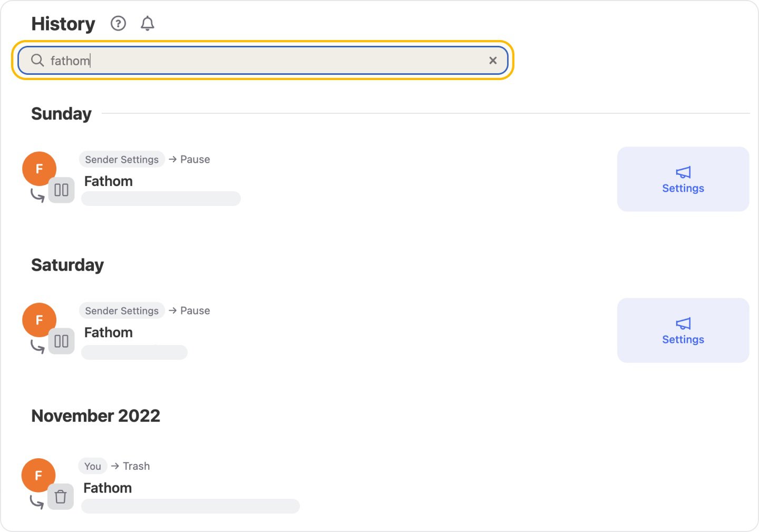
Task: Click the search magnifier icon
Action: coord(37,61)
